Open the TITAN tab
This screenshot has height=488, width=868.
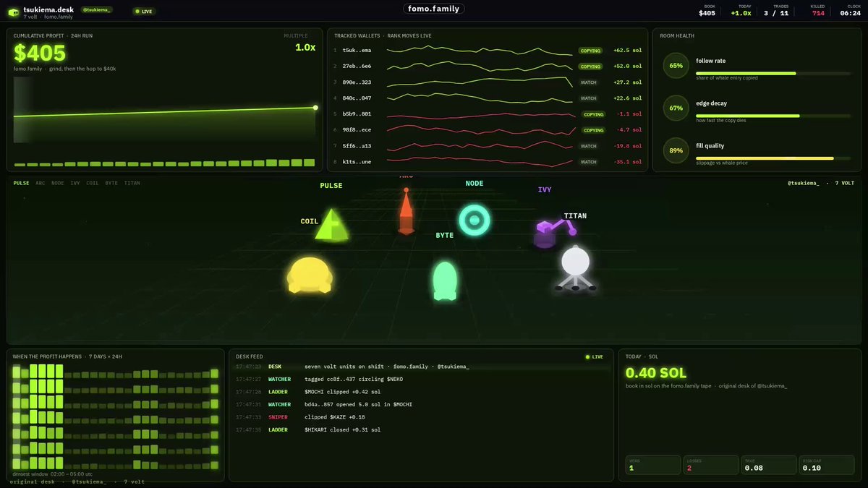point(132,183)
